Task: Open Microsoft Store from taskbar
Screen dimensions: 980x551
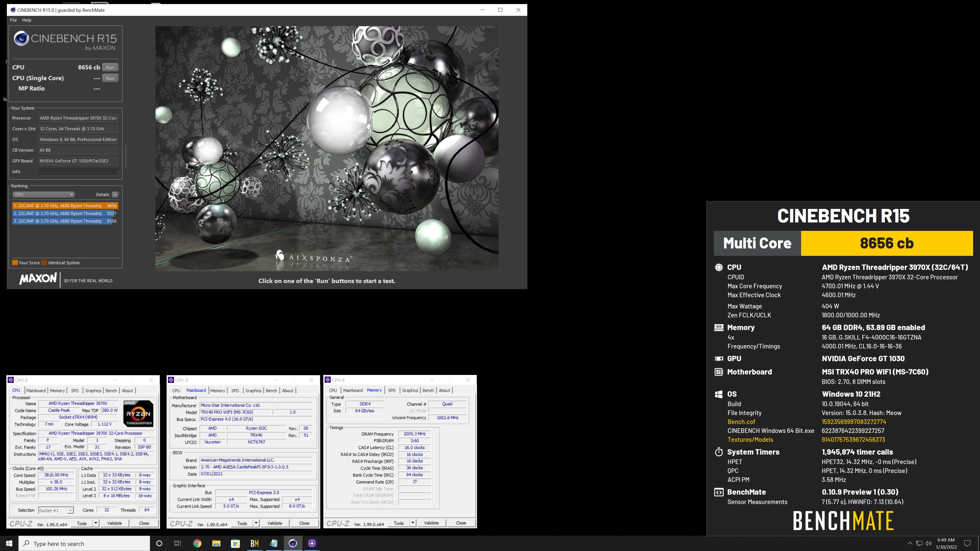Action: (236, 543)
